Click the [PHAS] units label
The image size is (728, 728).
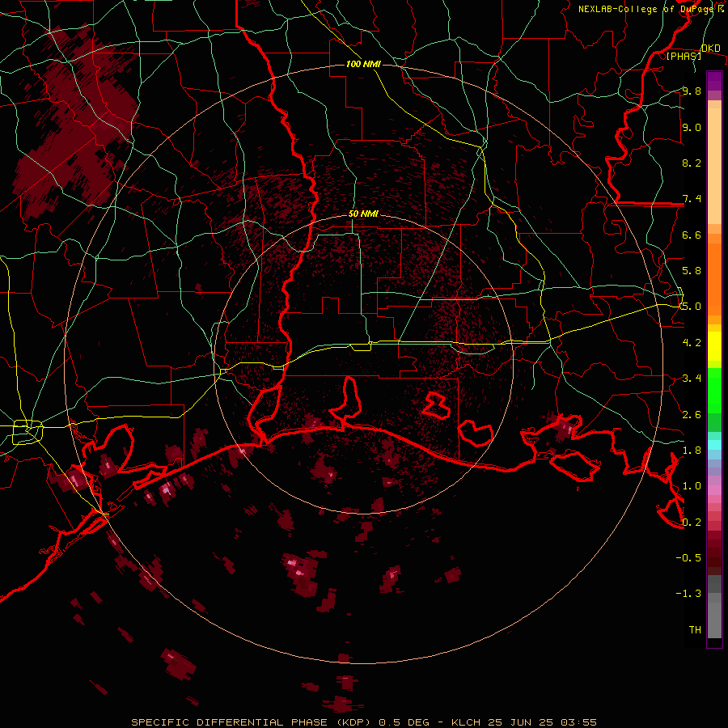684,56
